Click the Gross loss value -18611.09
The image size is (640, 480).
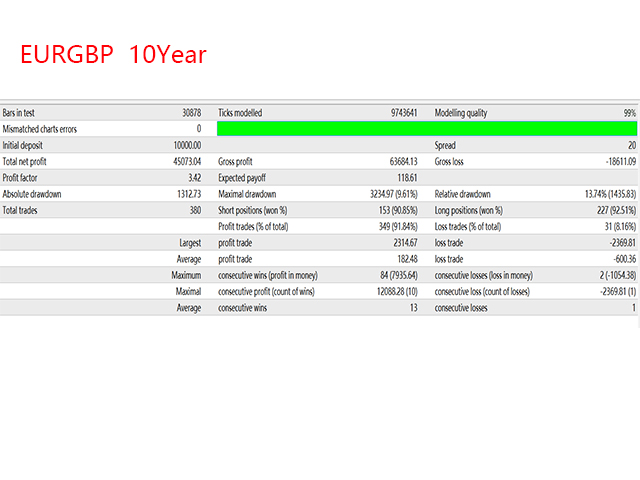tap(616, 161)
